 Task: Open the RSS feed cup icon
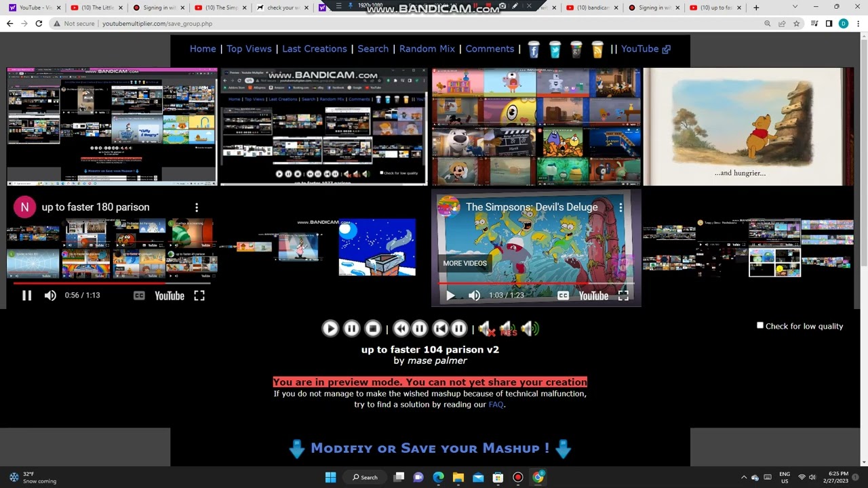click(x=597, y=49)
